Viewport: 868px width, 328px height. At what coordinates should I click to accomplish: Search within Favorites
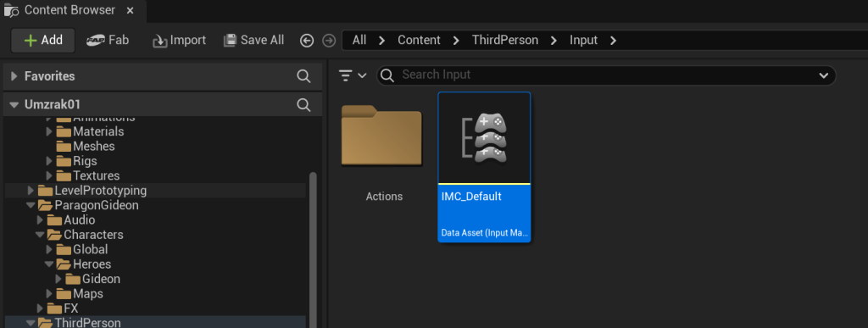[303, 76]
